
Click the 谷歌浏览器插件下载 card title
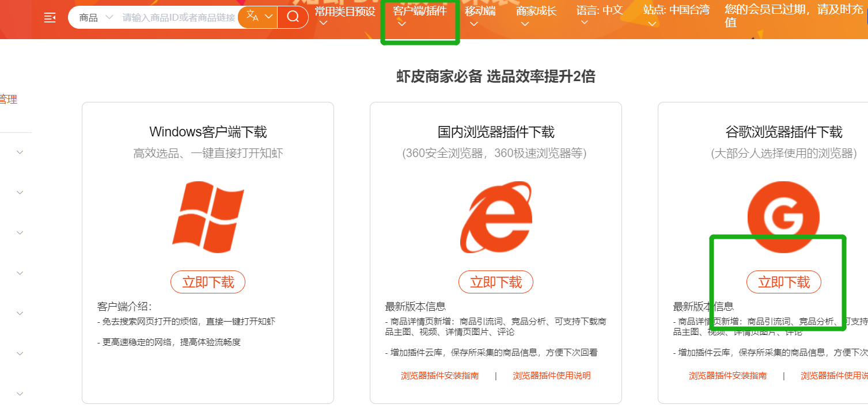(784, 132)
